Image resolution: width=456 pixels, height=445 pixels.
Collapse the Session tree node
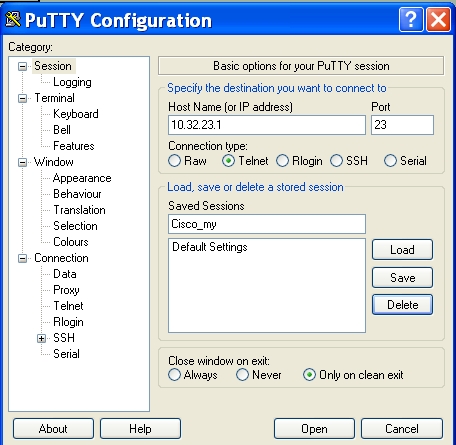(x=22, y=66)
